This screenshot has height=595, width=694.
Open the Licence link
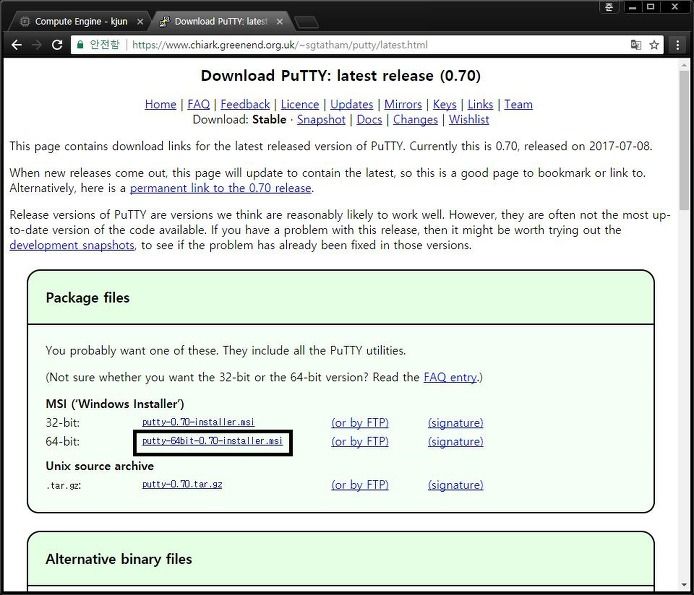tap(300, 104)
